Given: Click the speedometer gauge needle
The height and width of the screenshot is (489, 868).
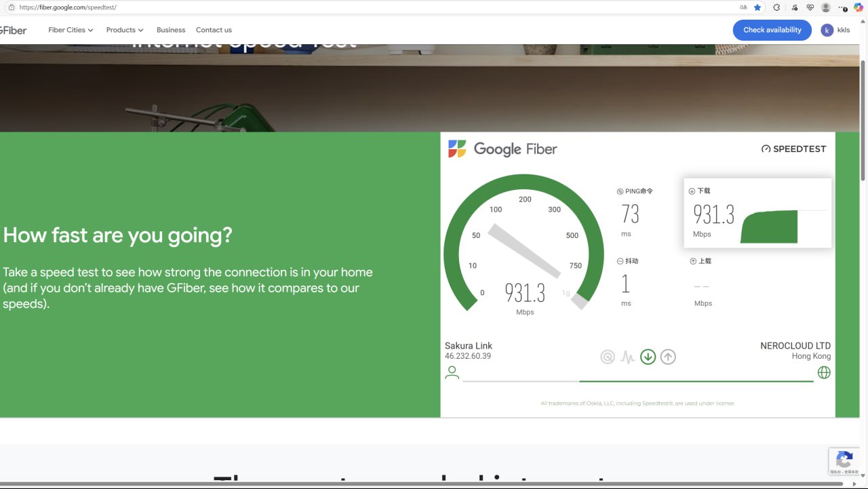Looking at the screenshot, I should click(x=526, y=250).
